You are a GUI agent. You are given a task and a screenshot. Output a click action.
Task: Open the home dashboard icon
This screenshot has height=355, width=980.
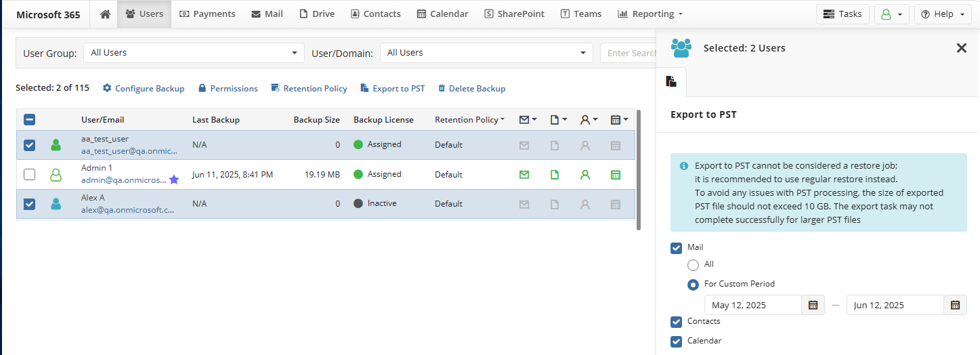pos(105,14)
